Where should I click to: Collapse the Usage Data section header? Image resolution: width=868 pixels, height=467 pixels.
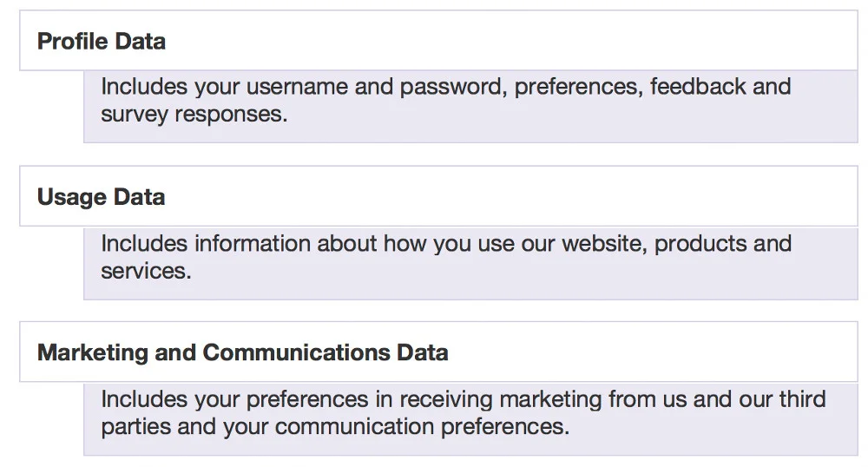[x=438, y=196]
